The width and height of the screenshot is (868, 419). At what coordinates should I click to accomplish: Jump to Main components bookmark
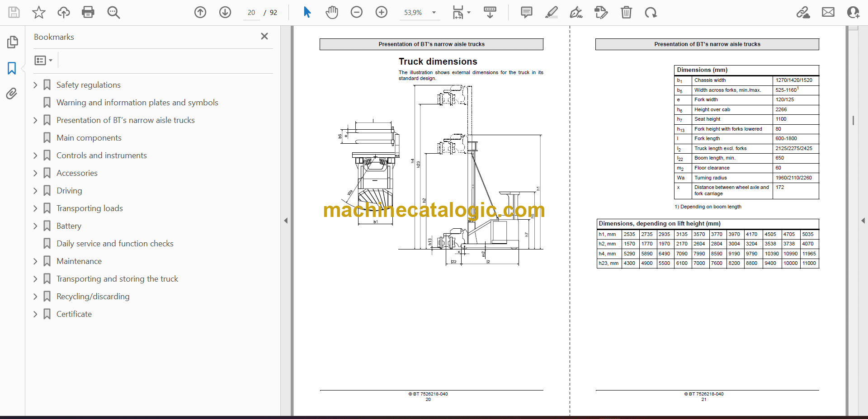pyautogui.click(x=89, y=138)
